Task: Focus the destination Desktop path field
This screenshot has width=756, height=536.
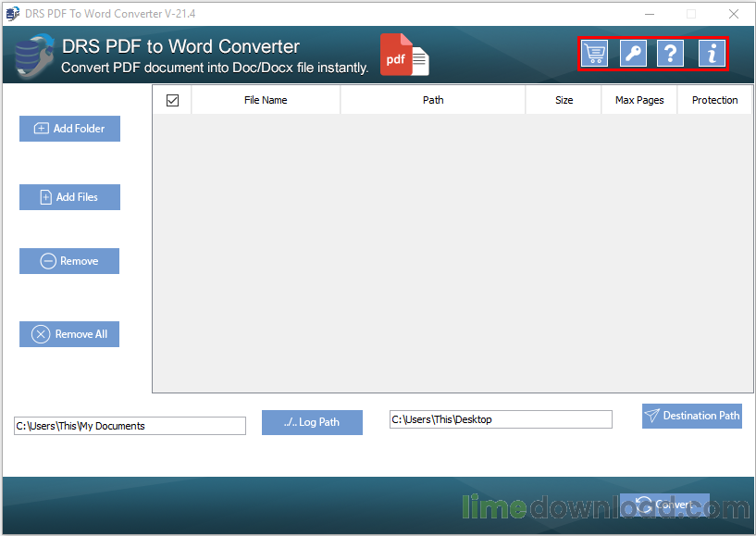Action: 501,419
